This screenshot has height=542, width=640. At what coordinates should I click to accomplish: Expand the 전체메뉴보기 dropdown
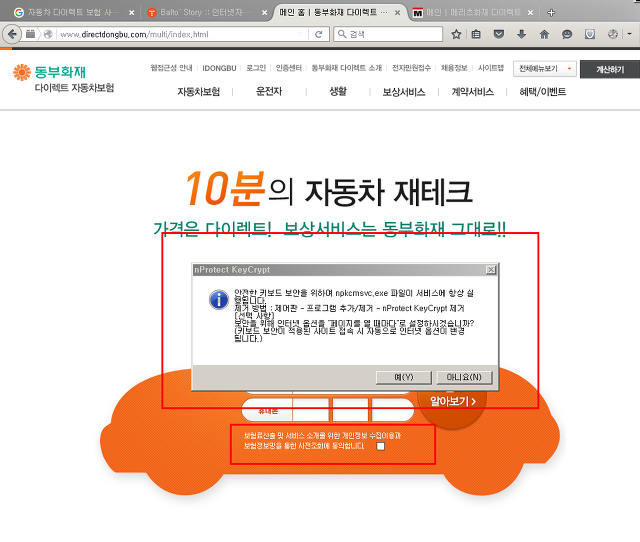point(544,69)
